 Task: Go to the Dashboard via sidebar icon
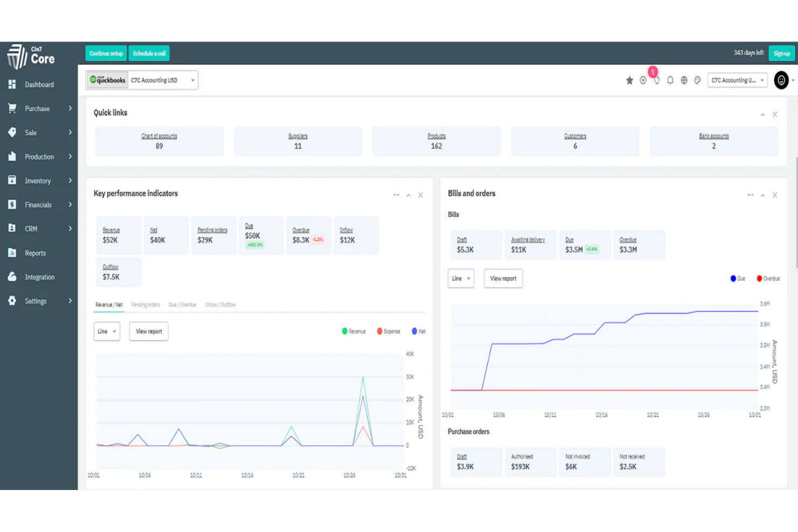(40, 84)
